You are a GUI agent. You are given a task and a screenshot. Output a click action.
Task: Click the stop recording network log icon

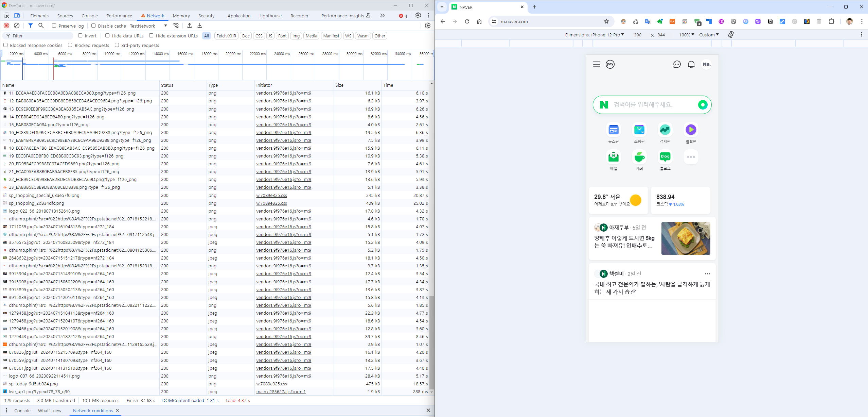[6, 26]
